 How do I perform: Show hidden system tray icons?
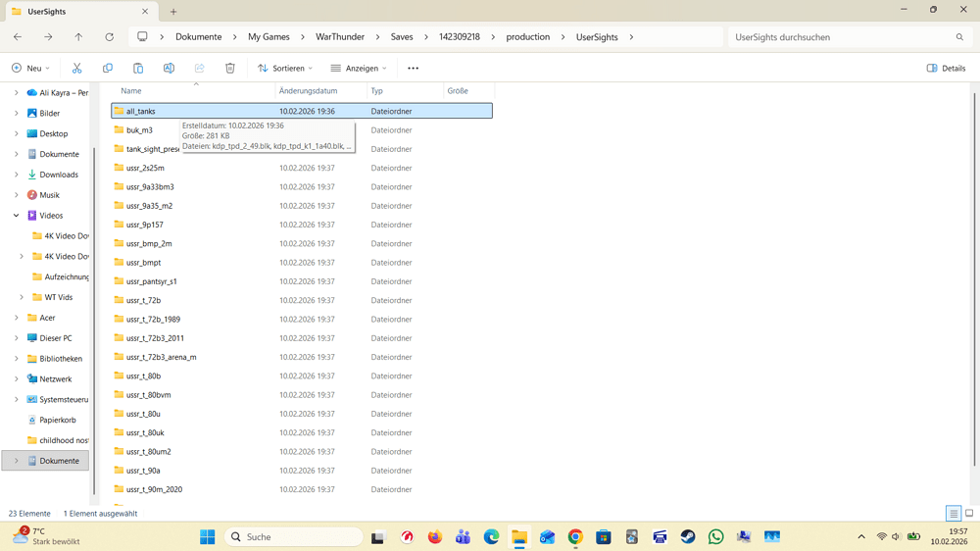pos(861,536)
